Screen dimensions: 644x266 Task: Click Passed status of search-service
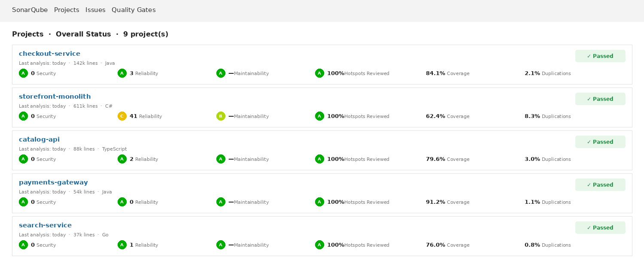[x=600, y=228]
